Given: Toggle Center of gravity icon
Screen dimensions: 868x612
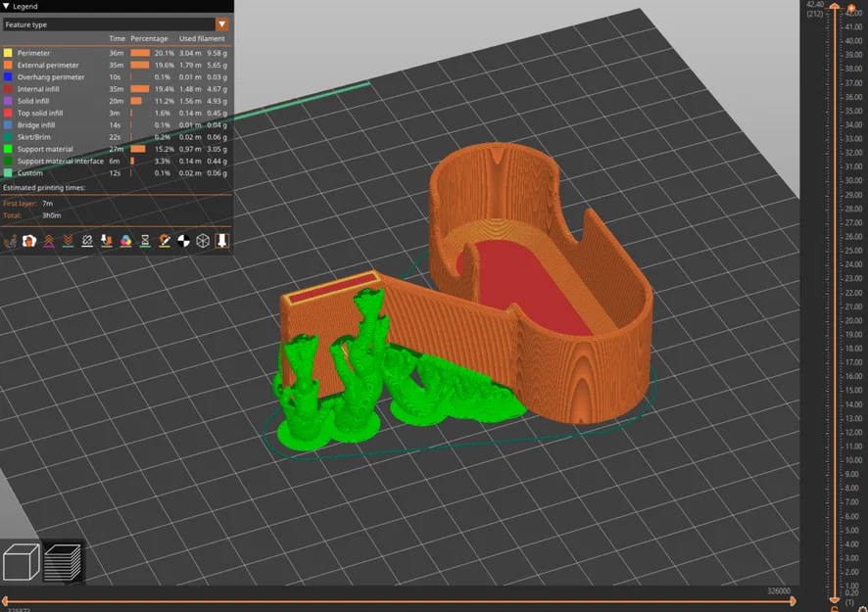Looking at the screenshot, I should coord(184,241).
